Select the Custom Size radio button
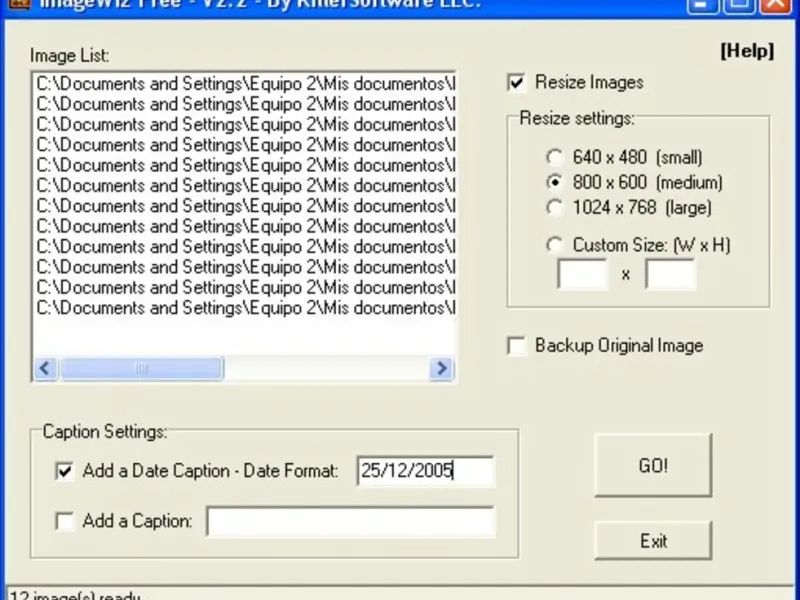This screenshot has height=600, width=800. (555, 245)
